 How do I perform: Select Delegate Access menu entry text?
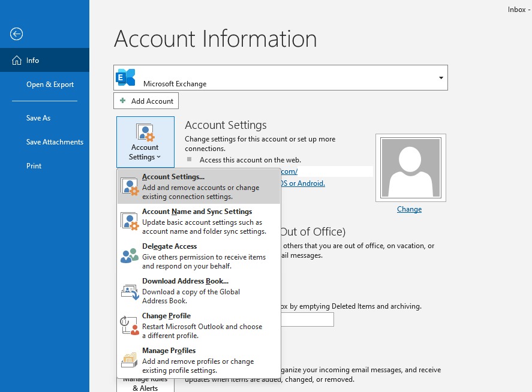170,246
